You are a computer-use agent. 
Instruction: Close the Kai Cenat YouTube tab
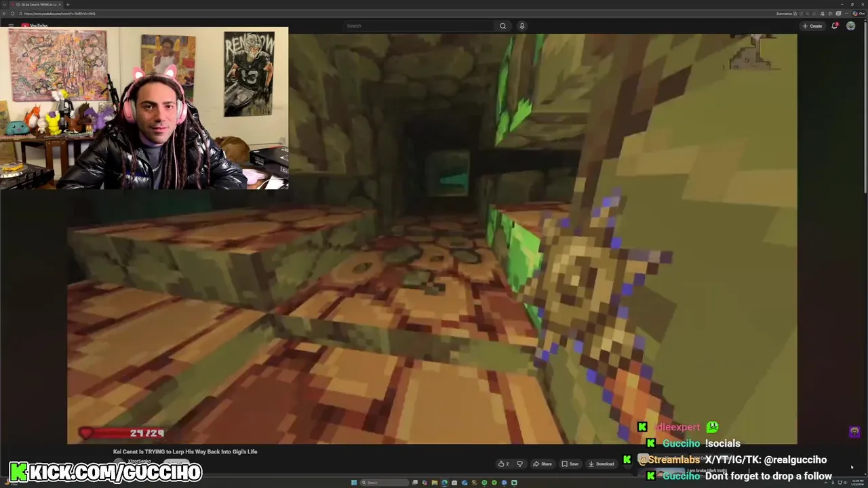pyautogui.click(x=60, y=5)
